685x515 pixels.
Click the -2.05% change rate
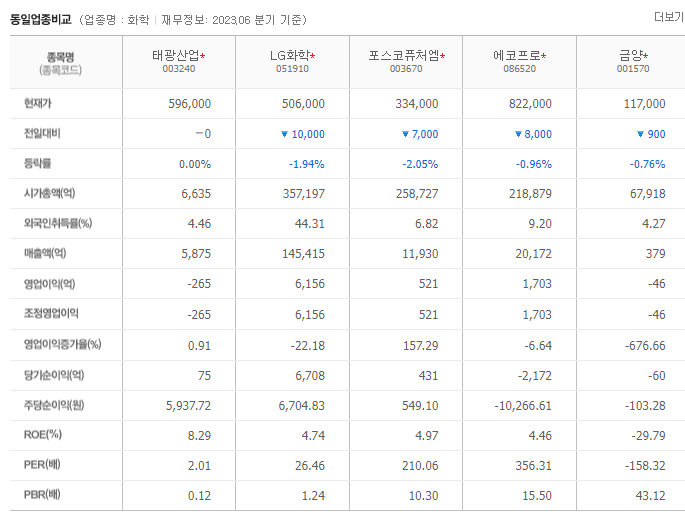pos(420,164)
